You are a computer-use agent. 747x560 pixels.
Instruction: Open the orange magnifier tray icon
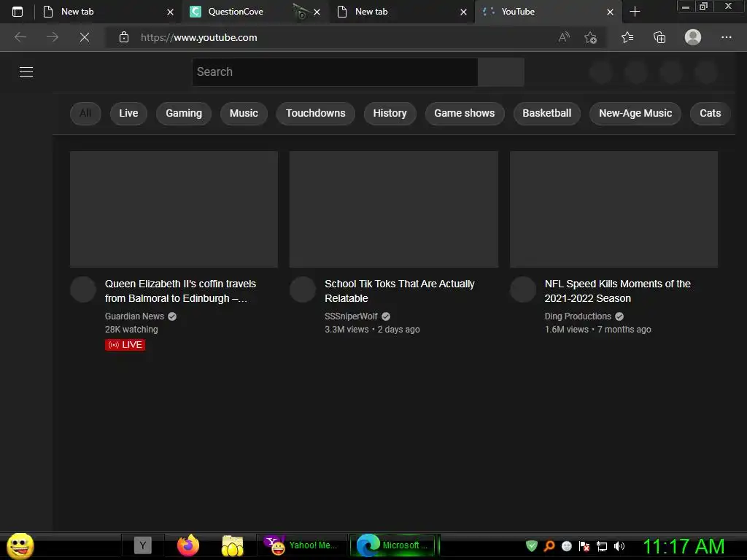pos(549,546)
